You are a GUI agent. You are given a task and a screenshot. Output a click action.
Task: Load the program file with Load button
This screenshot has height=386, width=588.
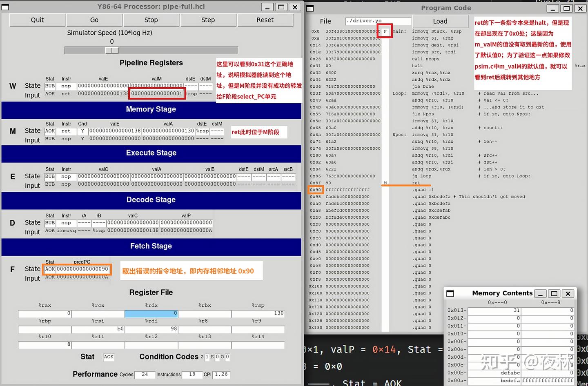pyautogui.click(x=440, y=21)
